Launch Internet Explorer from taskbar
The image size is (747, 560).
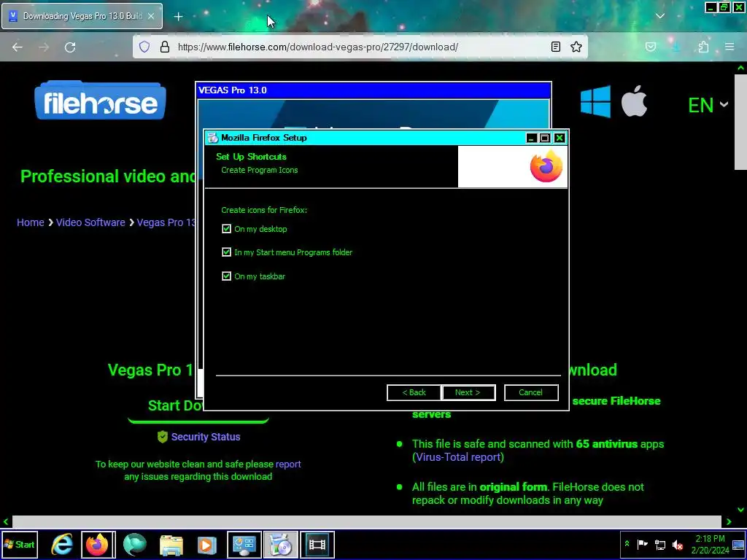pos(62,544)
